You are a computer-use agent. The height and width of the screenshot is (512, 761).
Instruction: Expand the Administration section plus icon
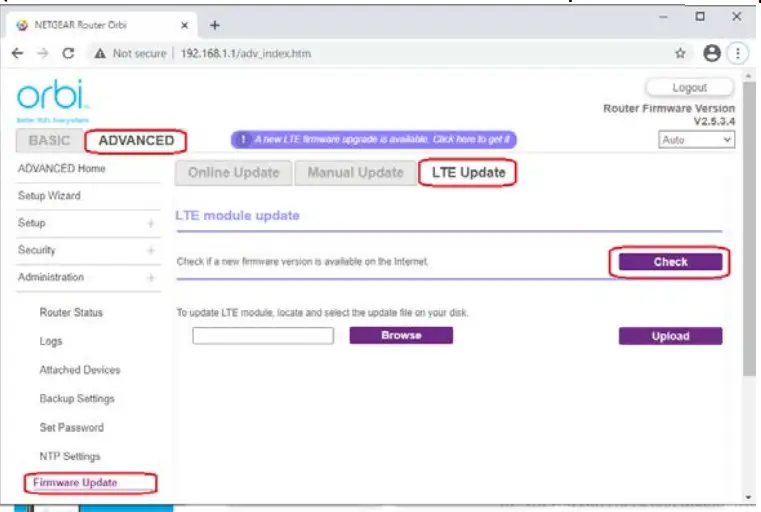tap(151, 277)
